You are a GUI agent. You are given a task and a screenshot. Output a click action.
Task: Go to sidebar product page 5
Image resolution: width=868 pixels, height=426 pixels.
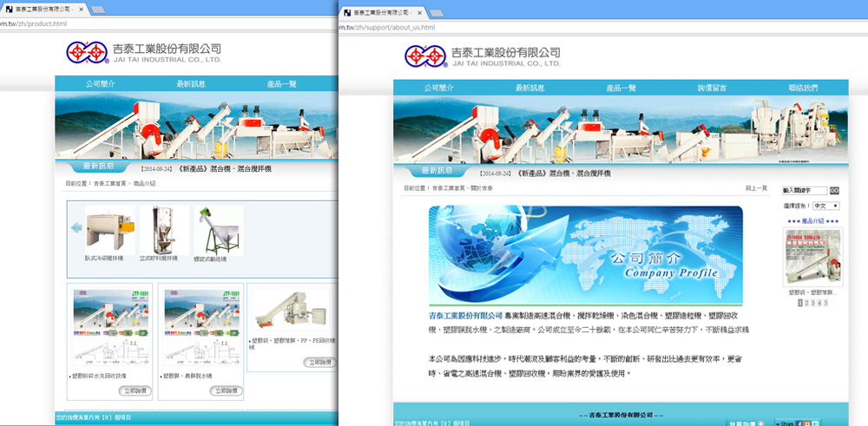(826, 303)
